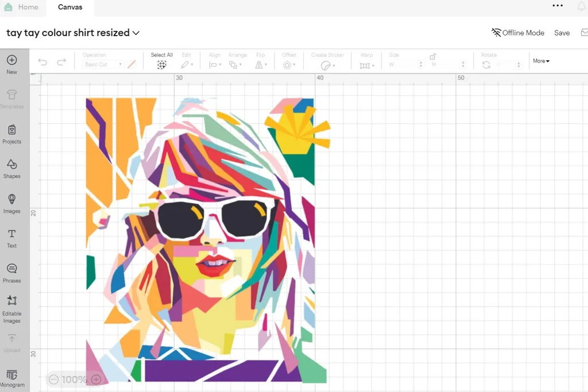The image size is (588, 392).
Task: Open the Templates panel
Action: click(x=11, y=99)
